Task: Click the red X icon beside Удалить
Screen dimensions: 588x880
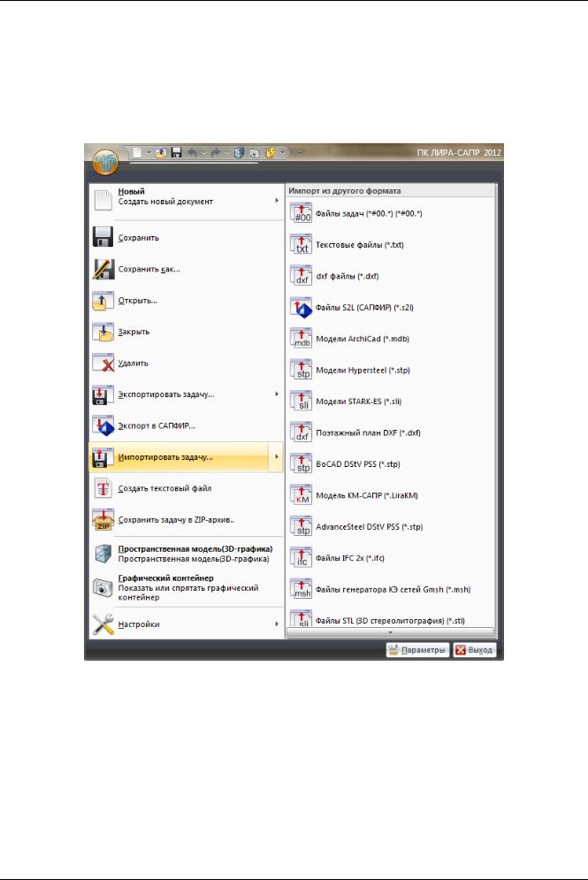Action: click(x=103, y=363)
